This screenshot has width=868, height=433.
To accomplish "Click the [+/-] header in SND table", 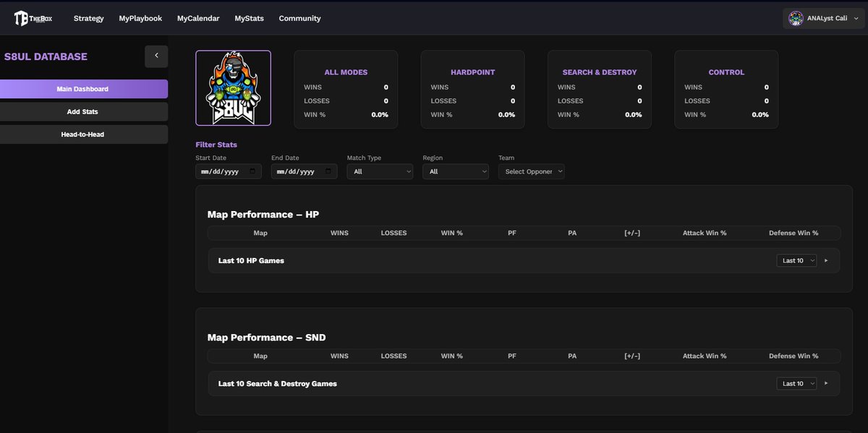I will tap(632, 356).
